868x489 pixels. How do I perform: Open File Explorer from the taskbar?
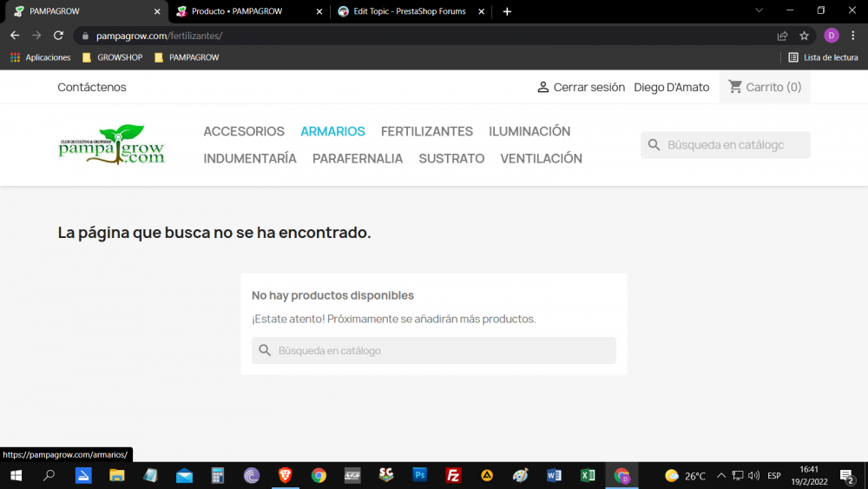[117, 475]
